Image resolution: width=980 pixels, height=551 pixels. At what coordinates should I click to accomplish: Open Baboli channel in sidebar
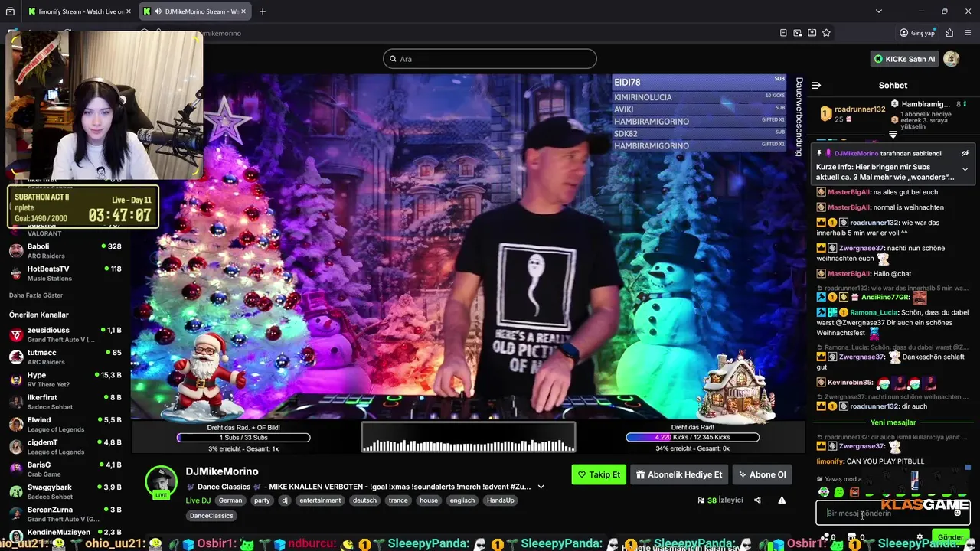coord(65,251)
